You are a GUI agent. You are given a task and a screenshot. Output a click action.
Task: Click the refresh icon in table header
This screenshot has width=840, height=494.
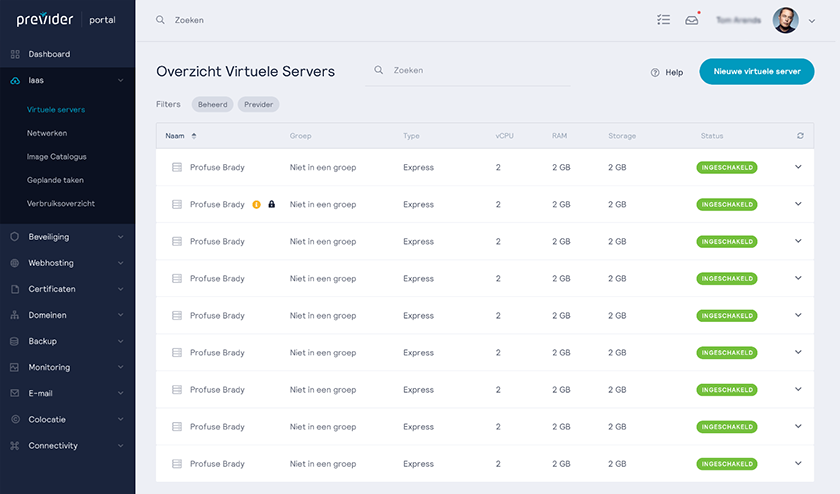[x=799, y=136]
